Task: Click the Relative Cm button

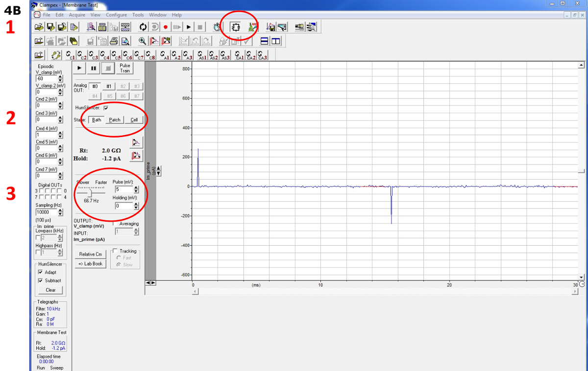Action: [x=91, y=254]
